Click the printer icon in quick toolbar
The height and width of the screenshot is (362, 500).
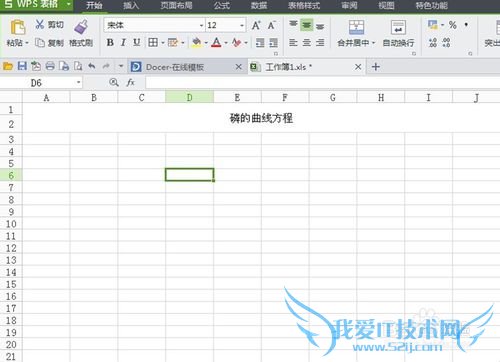pos(50,66)
